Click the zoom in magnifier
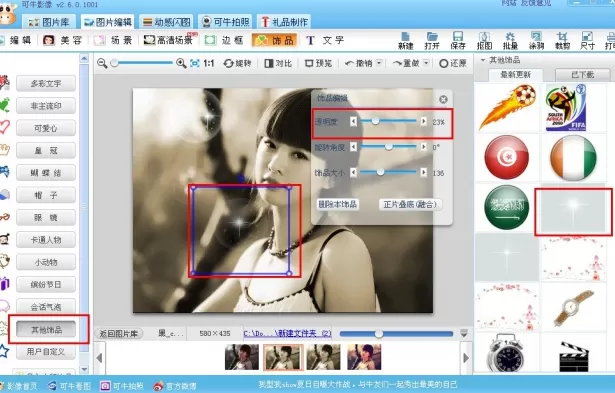 (x=181, y=63)
